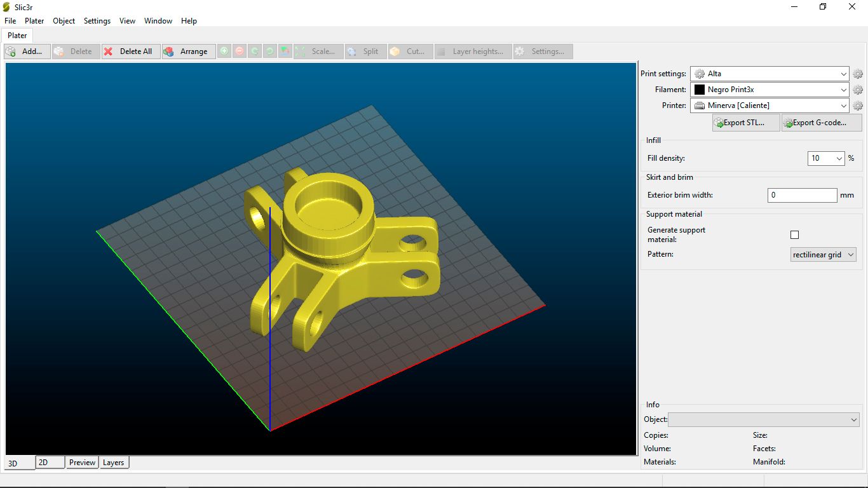Screen dimensions: 868x488
Task: Open the Window menu
Action: 158,21
